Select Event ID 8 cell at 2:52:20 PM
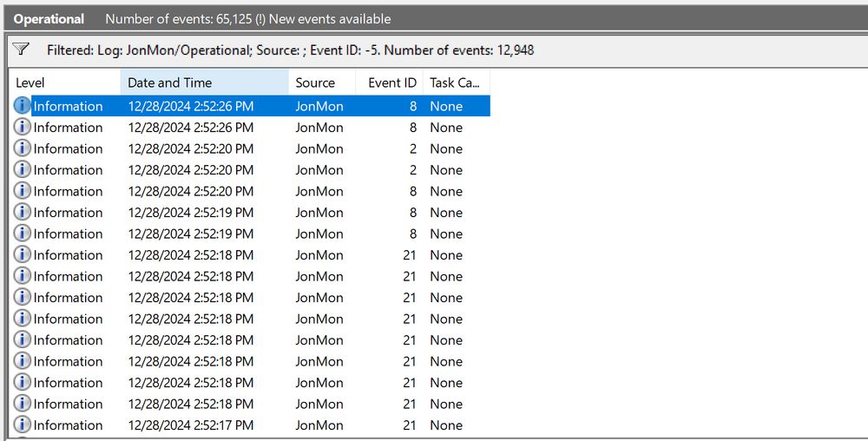Image resolution: width=868 pixels, height=441 pixels. [413, 192]
